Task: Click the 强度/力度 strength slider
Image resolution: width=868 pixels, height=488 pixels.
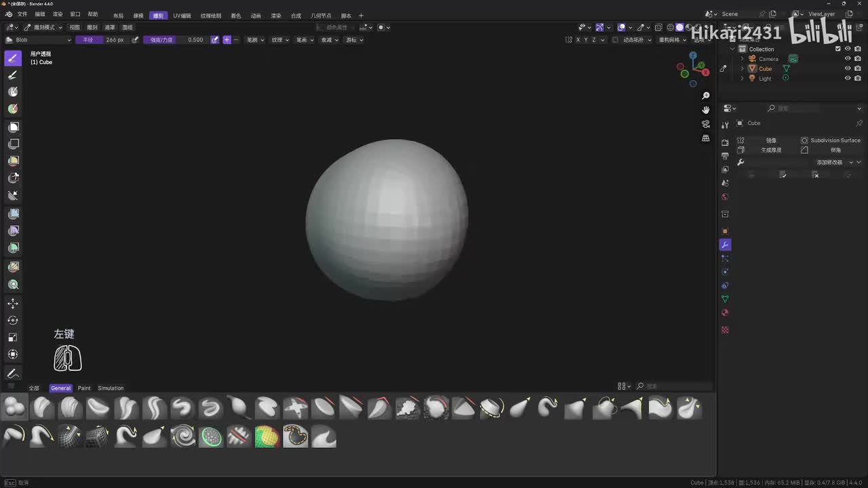Action: 176,40
